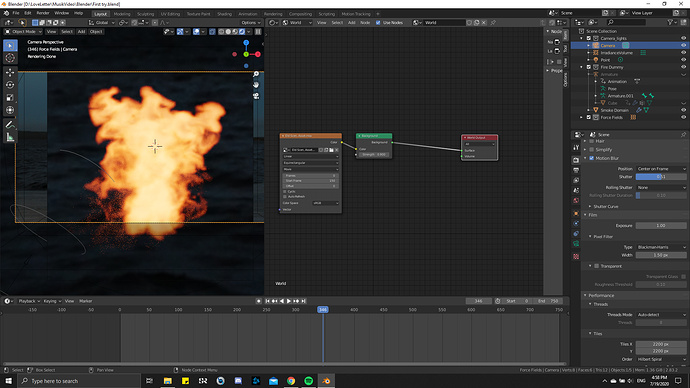
Task: Open the Threads Mode dropdown
Action: [661, 315]
